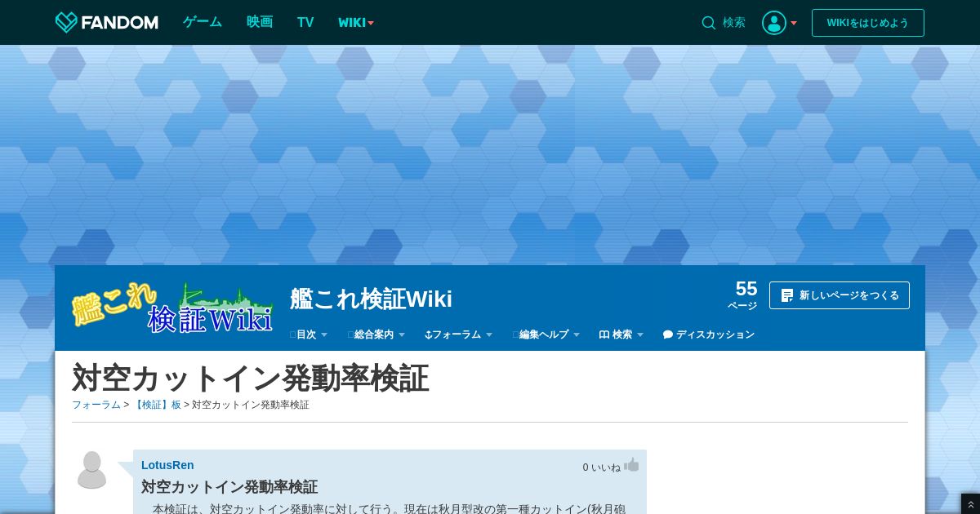Open the 映画 nav item
980x514 pixels.
coord(260,22)
